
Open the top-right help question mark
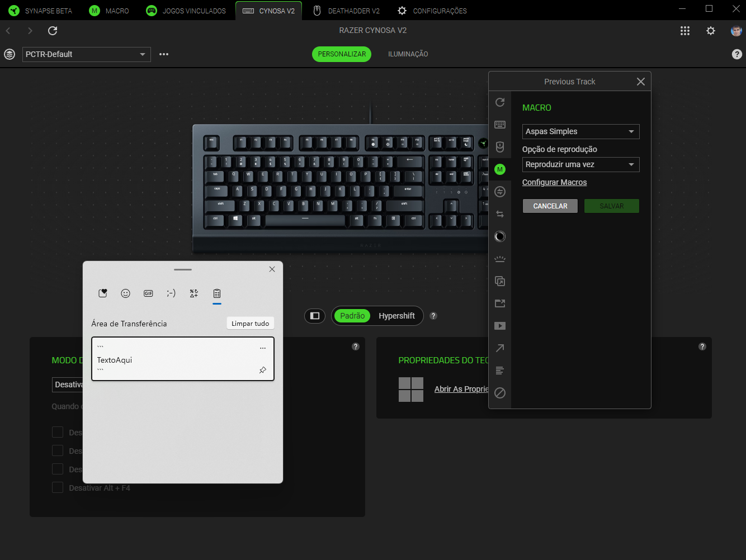[737, 54]
